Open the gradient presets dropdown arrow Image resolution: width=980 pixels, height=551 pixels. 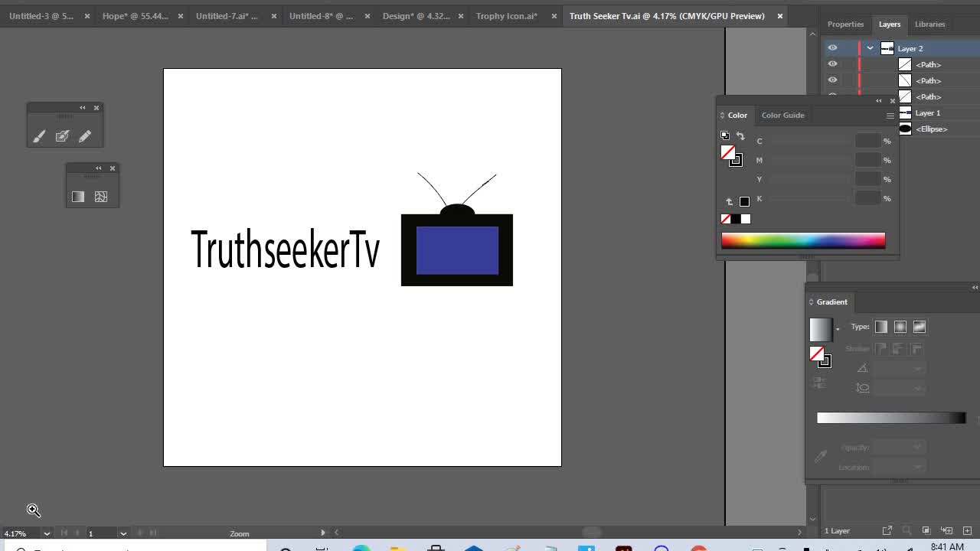(x=838, y=330)
